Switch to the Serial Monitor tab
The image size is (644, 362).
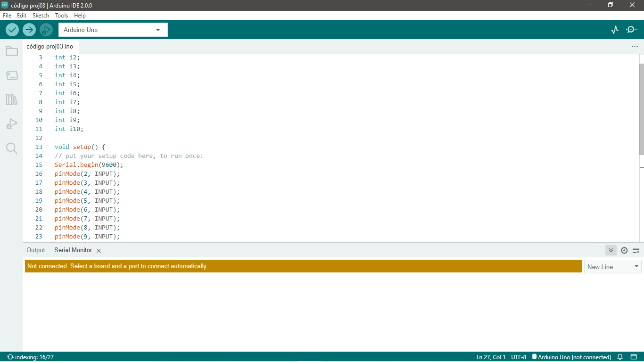pos(73,250)
